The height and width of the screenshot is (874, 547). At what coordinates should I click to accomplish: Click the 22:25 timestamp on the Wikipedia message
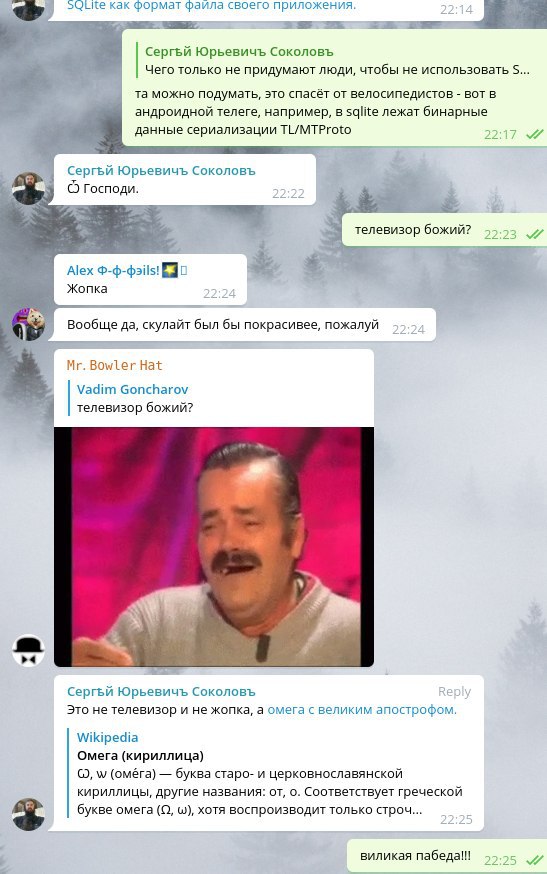click(456, 819)
